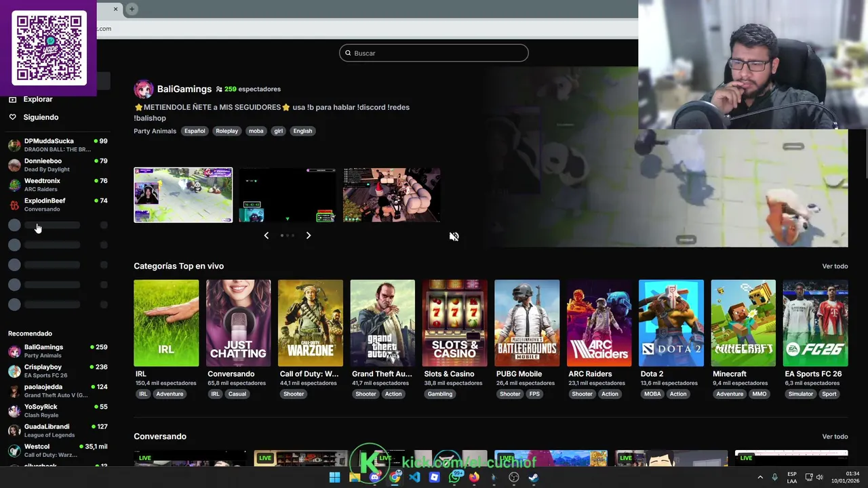Open Discord from the taskbar
Screen dimensions: 868x488
pos(375,477)
